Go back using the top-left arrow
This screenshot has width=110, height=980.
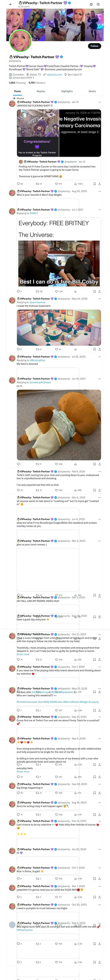click(11, 4)
